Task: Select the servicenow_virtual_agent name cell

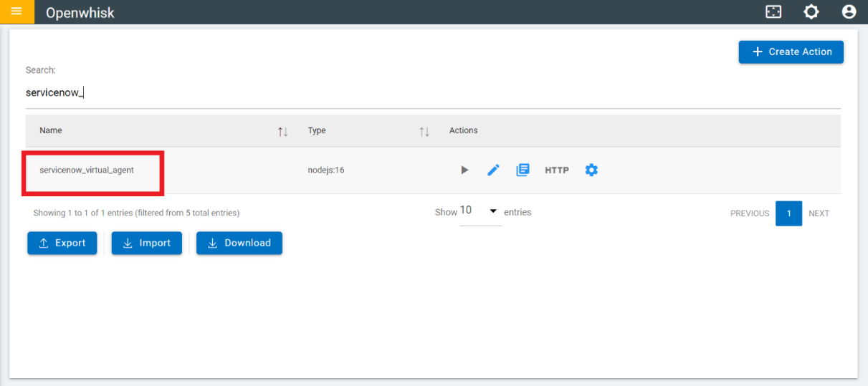Action: coord(87,170)
